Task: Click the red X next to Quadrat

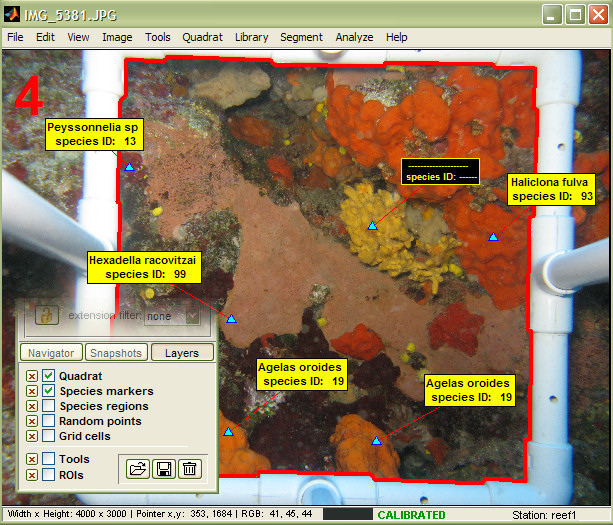Action: pos(32,376)
